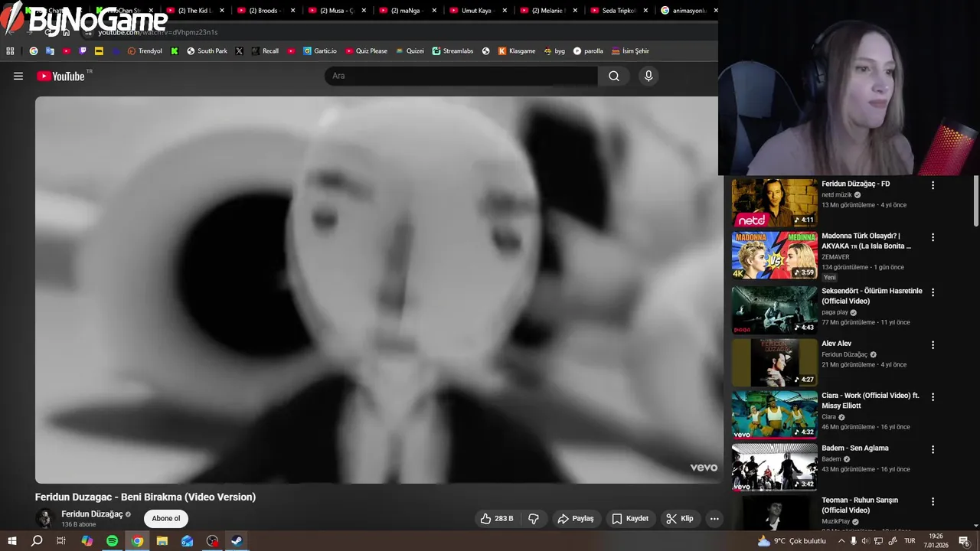Switch to the Seda Tripkolic browser tab

(617, 11)
